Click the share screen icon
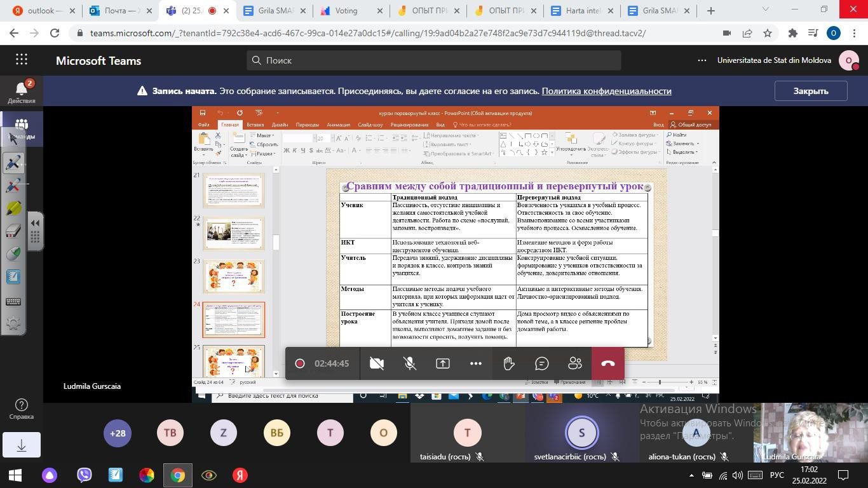This screenshot has width=868, height=488. coord(443,363)
